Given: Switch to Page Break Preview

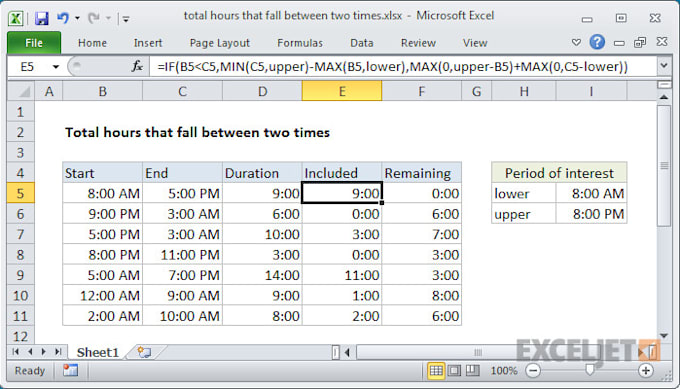Looking at the screenshot, I should pos(472,371).
